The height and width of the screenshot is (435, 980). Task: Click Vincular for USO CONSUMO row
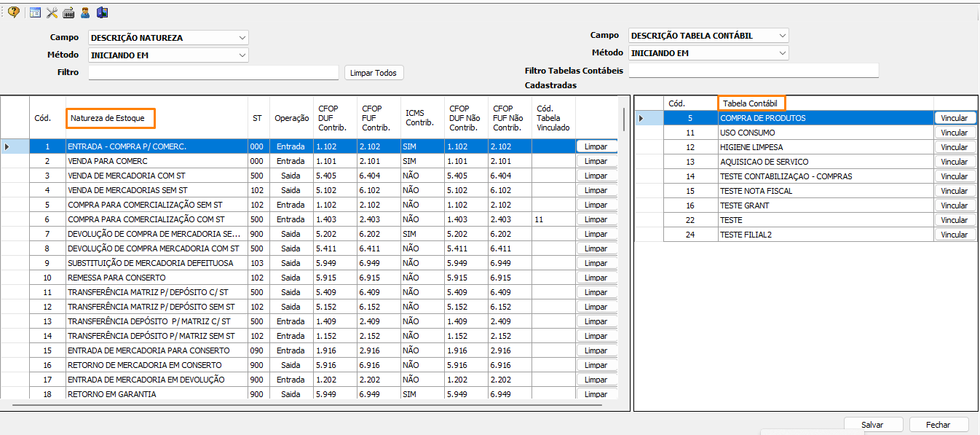point(955,133)
